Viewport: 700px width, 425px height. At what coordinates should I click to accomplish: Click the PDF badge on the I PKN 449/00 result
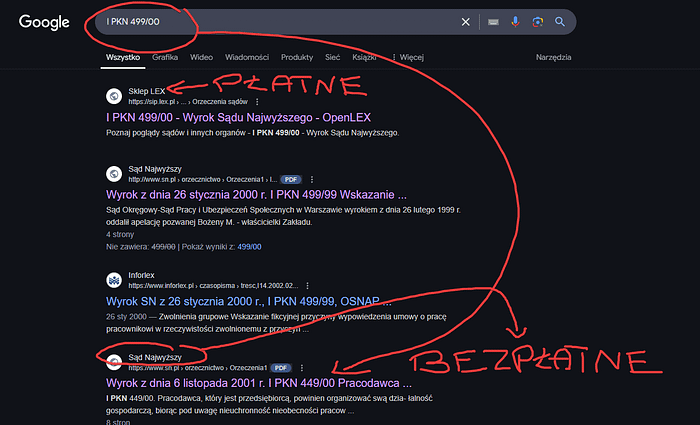(x=281, y=368)
